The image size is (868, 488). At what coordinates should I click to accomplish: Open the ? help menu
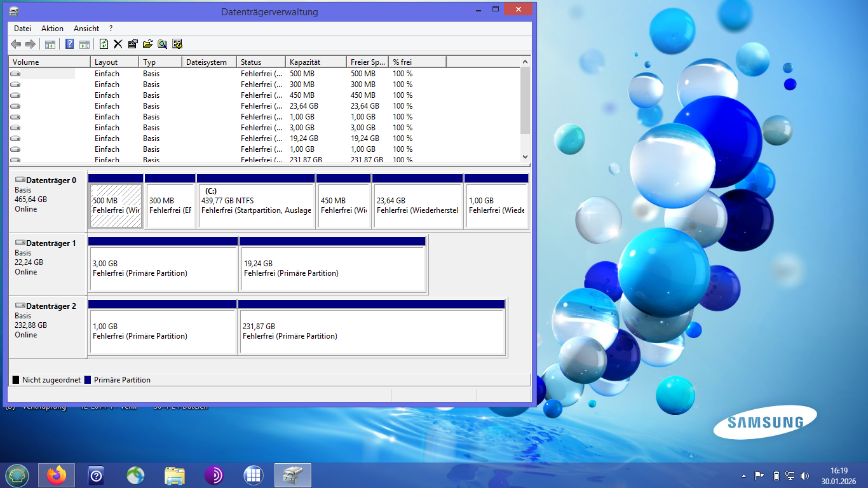tap(111, 29)
